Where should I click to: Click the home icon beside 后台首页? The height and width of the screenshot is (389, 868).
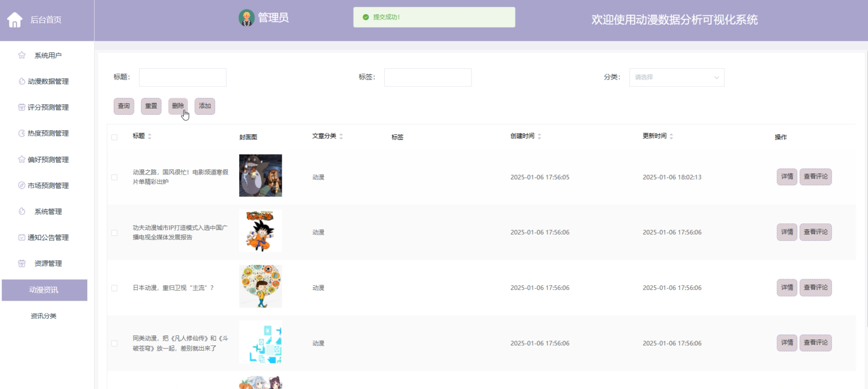pyautogui.click(x=15, y=20)
